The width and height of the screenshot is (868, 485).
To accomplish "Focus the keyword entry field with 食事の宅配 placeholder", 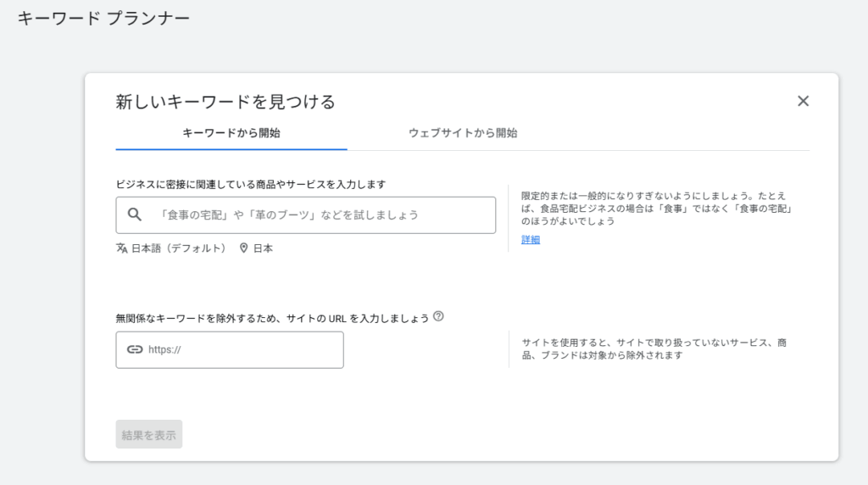I will pyautogui.click(x=322, y=215).
